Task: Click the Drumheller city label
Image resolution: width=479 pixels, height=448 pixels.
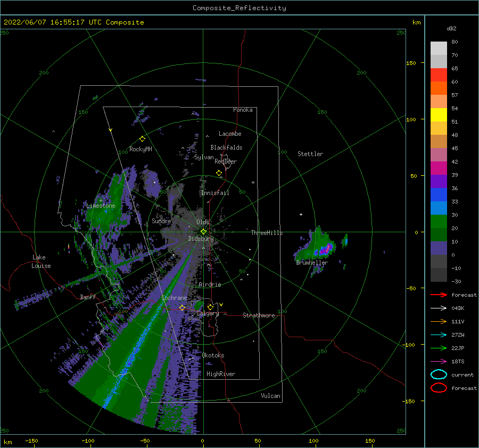Action: pyautogui.click(x=312, y=263)
